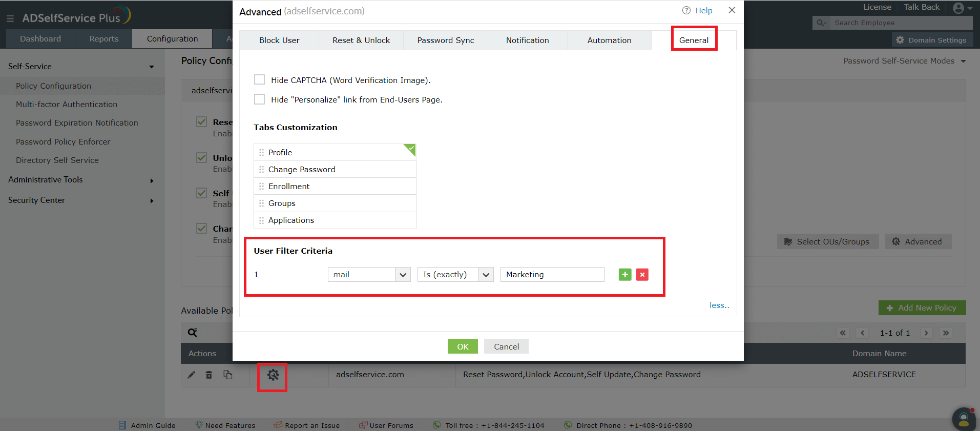This screenshot has width=980, height=431.
Task: Go to last page of policies
Action: tap(946, 333)
